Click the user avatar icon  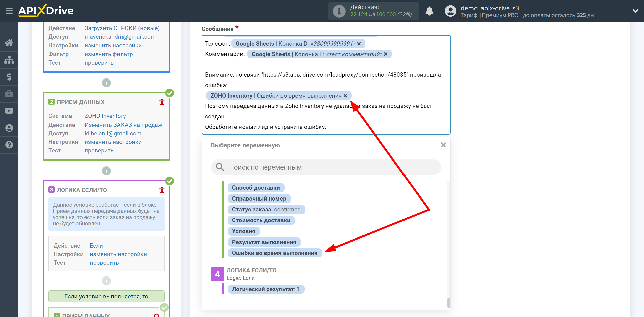point(450,11)
